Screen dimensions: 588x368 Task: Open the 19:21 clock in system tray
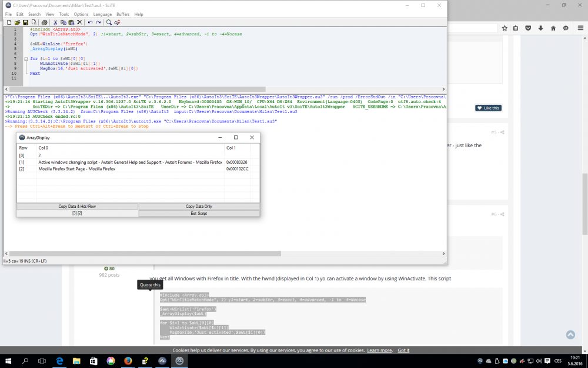tap(575, 358)
